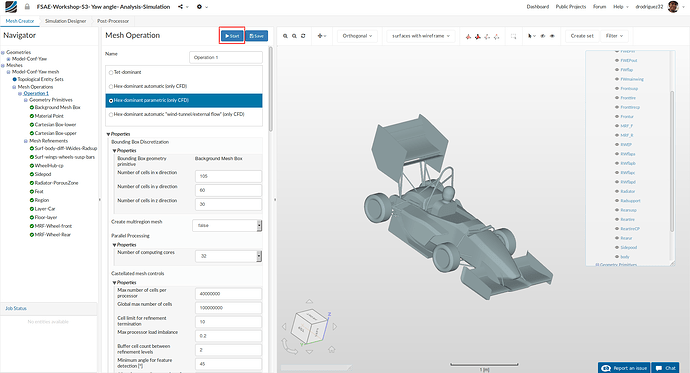The image size is (690, 373).
Task: Click the SimScale logo icon
Action: pos(11,7)
